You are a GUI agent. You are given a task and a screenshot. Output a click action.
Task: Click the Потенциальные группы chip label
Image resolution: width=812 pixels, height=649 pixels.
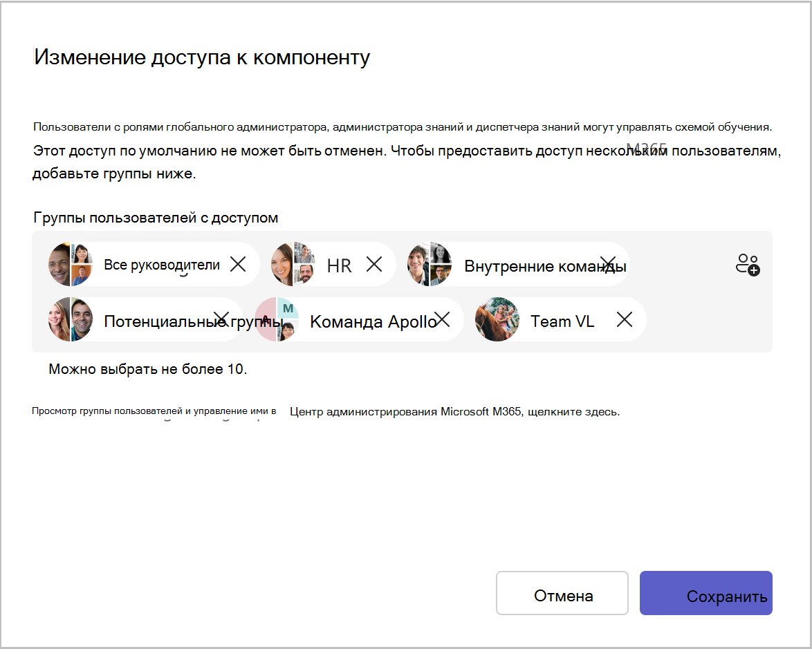click(193, 321)
